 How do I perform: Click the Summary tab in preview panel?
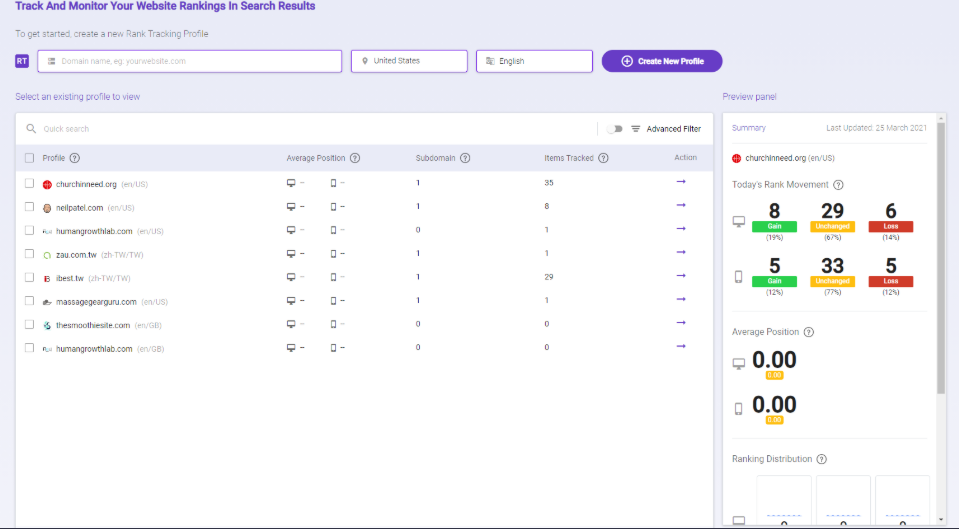pos(749,128)
